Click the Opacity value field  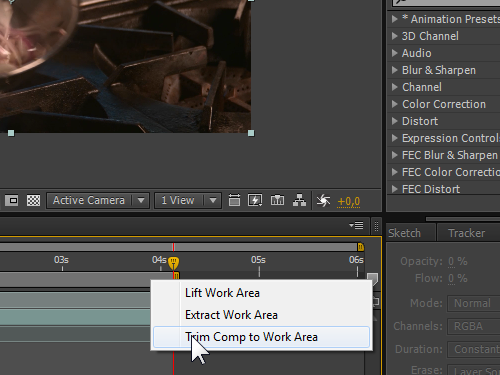coord(451,261)
